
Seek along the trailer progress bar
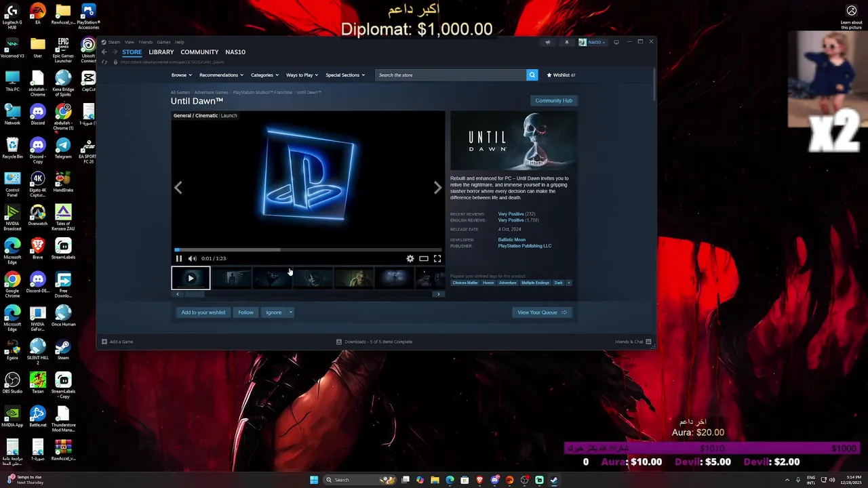(x=308, y=249)
